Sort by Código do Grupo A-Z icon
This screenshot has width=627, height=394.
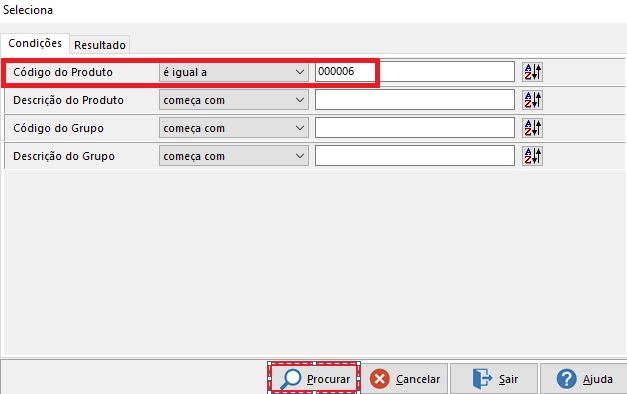click(x=532, y=128)
